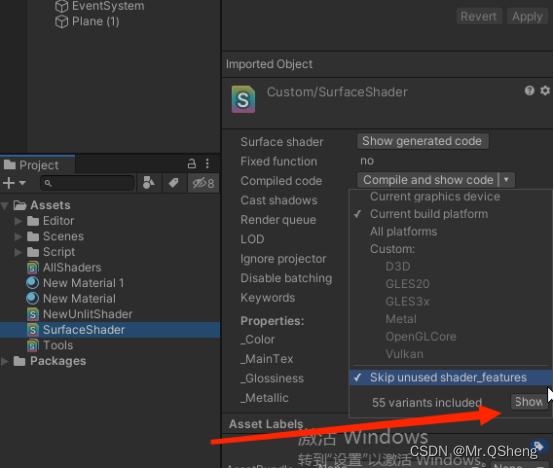Select the New Material 1 asset name
554x469 pixels.
(x=83, y=283)
